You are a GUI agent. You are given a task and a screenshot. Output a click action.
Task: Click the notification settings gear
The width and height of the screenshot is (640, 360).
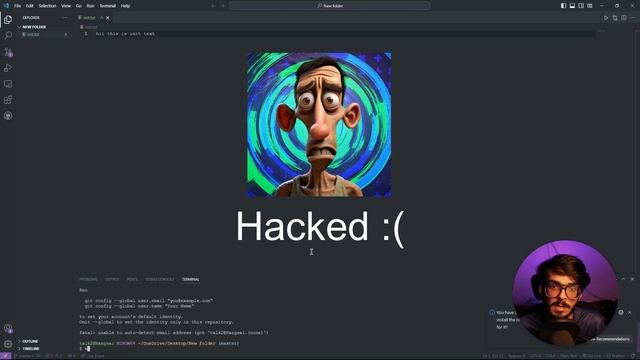(621, 312)
